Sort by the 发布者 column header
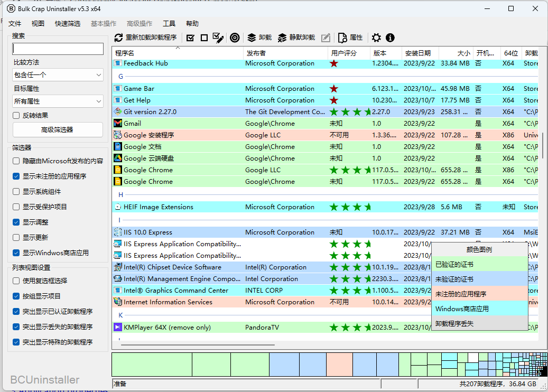Viewport: 548px width, 392px height. pos(285,53)
